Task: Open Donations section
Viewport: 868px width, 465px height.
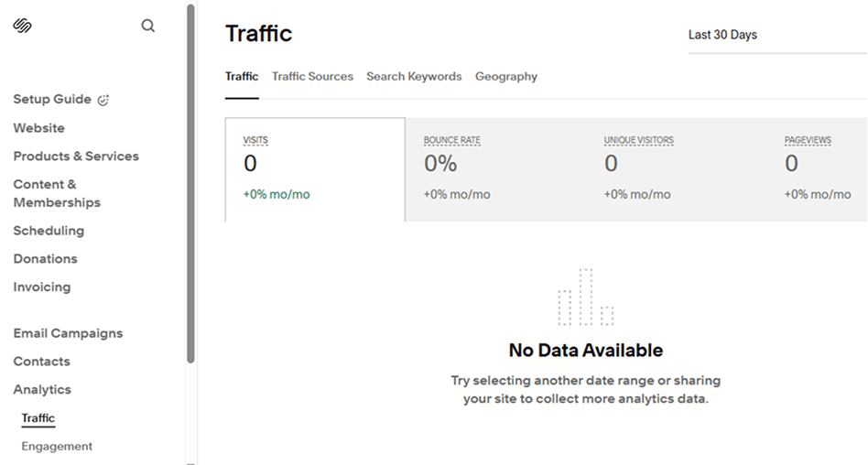Action: [46, 258]
